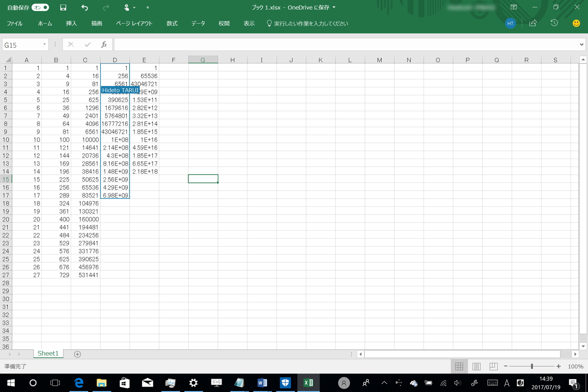
Task: Click the lightbulb Tell Me icon
Action: [x=269, y=23]
